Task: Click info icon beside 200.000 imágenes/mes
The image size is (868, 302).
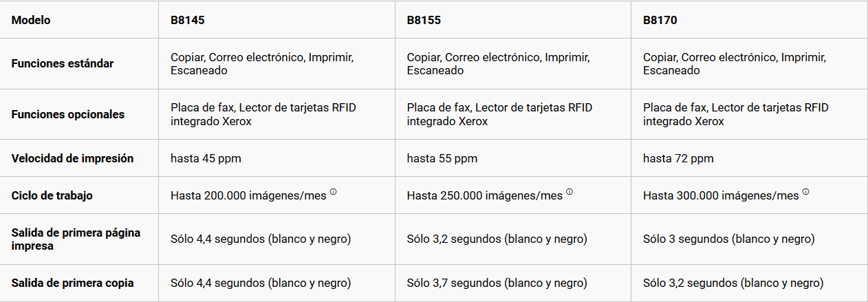Action: (x=334, y=192)
